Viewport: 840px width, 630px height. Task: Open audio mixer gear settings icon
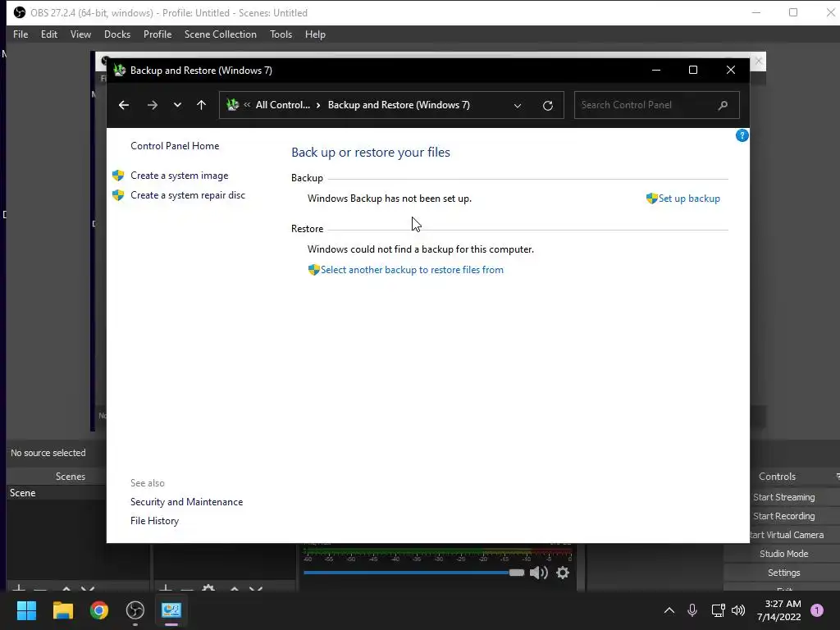click(563, 573)
